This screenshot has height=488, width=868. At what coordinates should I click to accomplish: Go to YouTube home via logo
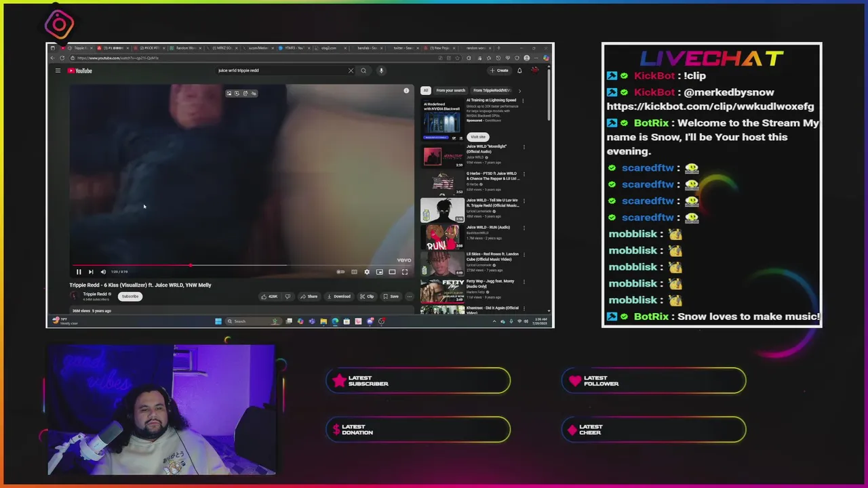click(80, 70)
